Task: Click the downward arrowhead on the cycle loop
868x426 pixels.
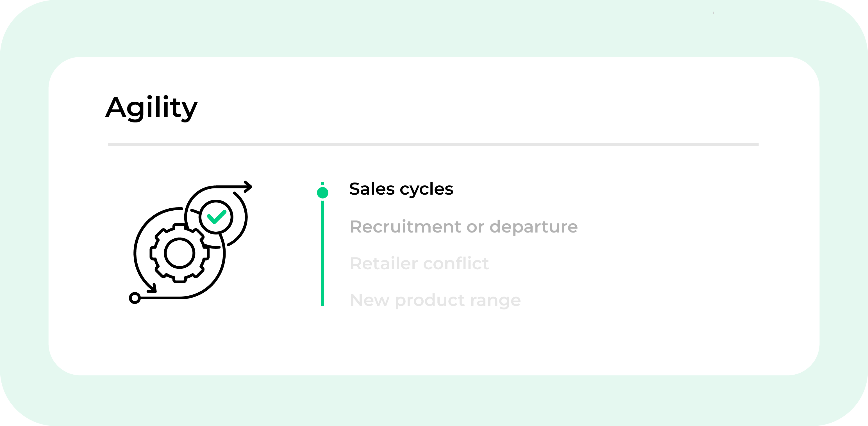Action: (152, 289)
